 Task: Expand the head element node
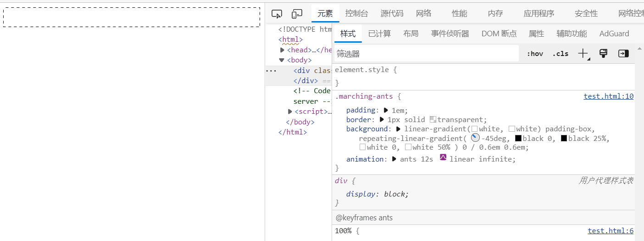[x=282, y=50]
